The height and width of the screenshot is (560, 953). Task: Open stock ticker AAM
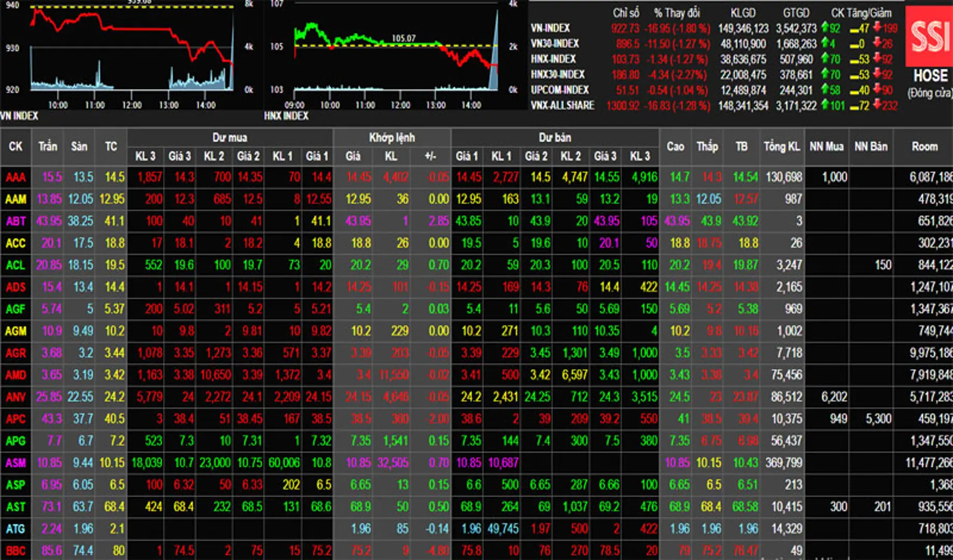pyautogui.click(x=16, y=199)
